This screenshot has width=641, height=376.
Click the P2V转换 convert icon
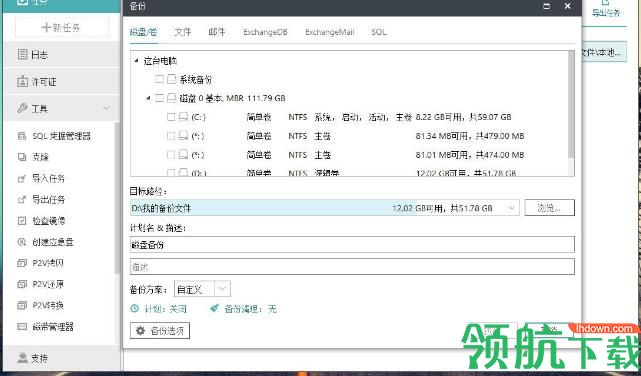[22, 305]
